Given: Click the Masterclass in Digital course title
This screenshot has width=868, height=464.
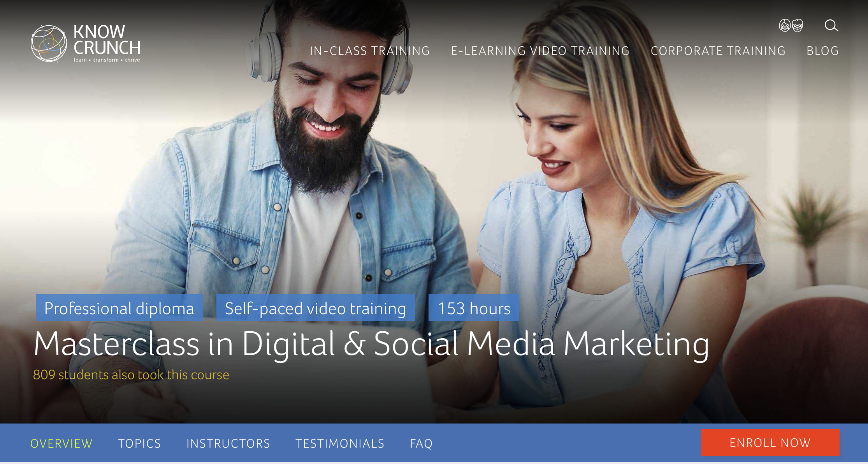Looking at the screenshot, I should point(371,344).
